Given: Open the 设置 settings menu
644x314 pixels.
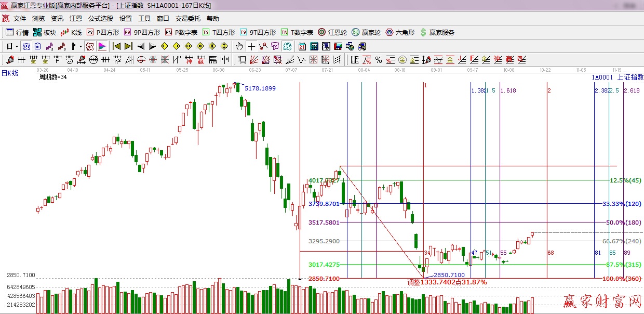Looking at the screenshot, I should [x=126, y=18].
